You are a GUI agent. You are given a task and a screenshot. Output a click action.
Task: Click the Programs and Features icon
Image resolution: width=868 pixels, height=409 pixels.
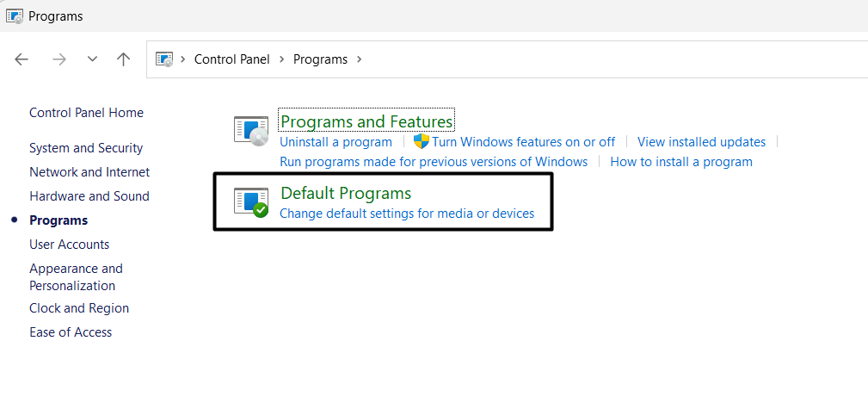pos(251,130)
